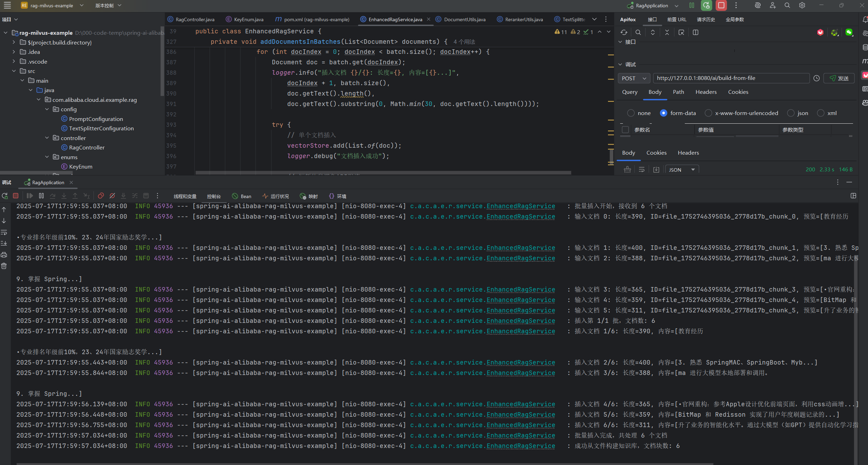Open the POST method dropdown

pos(634,79)
